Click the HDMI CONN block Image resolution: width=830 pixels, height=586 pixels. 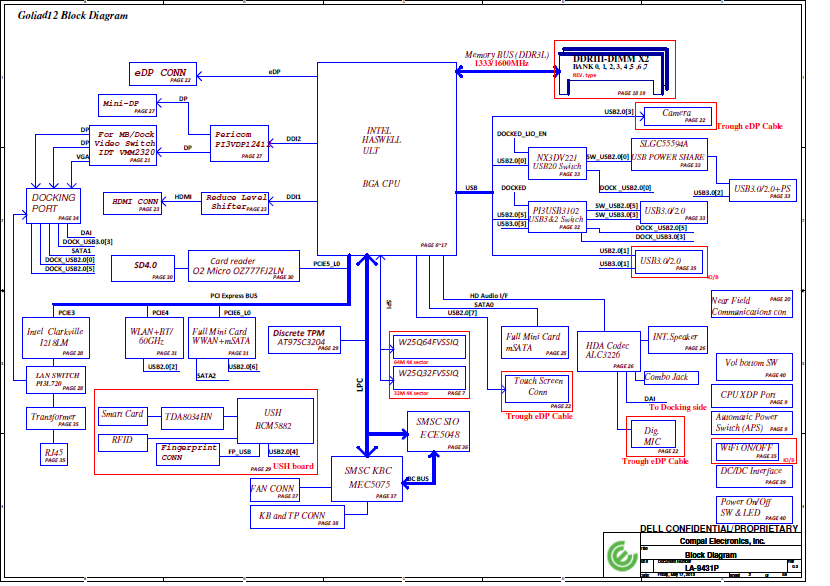pyautogui.click(x=132, y=204)
